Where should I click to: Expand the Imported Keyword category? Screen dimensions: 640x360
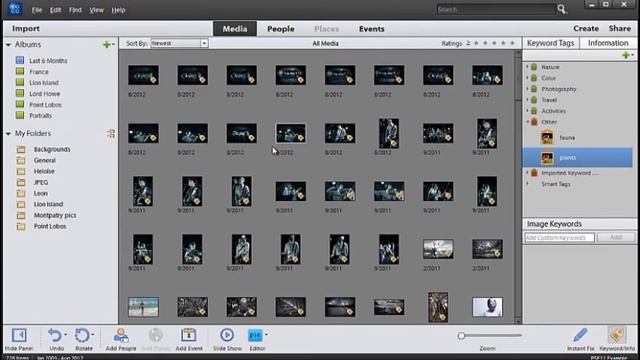click(x=527, y=173)
